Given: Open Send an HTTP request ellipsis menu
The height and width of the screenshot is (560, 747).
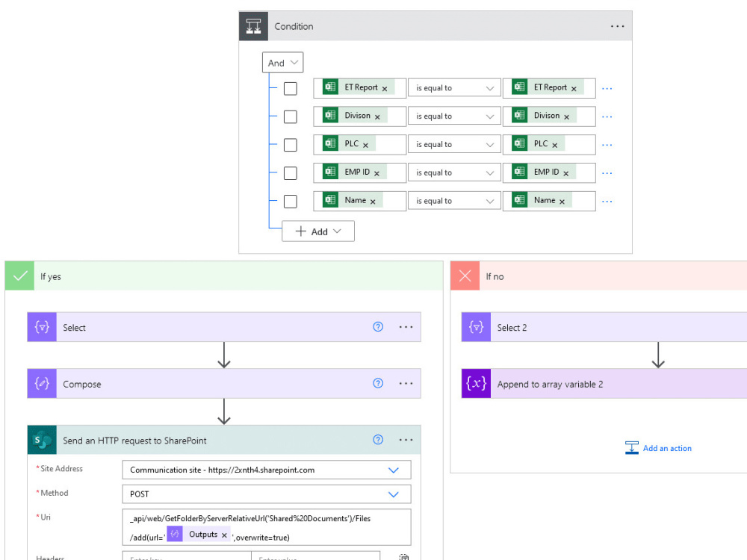Looking at the screenshot, I should pos(406,440).
